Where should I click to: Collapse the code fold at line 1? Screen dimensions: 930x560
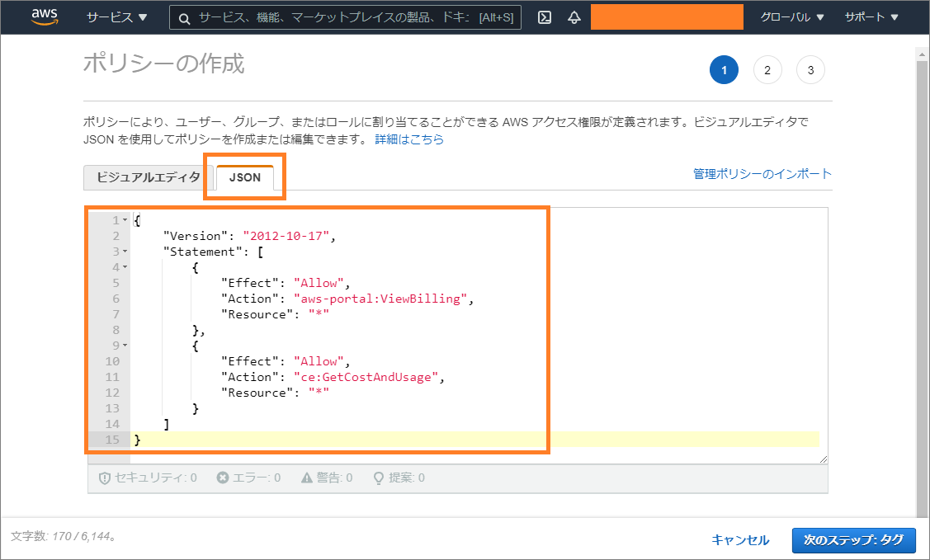[x=125, y=220]
